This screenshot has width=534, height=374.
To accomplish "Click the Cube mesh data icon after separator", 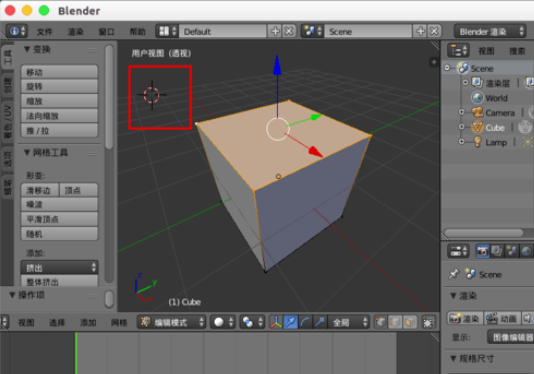I will point(525,127).
